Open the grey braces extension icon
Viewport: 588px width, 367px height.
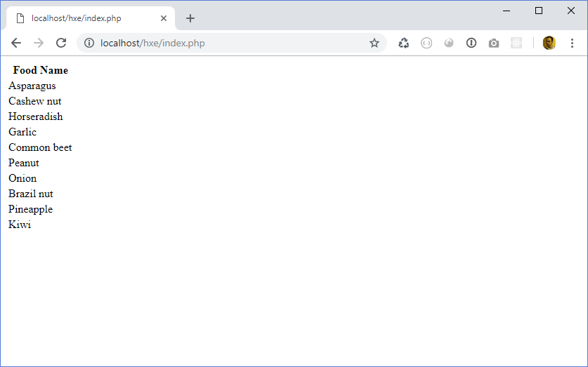(x=426, y=43)
